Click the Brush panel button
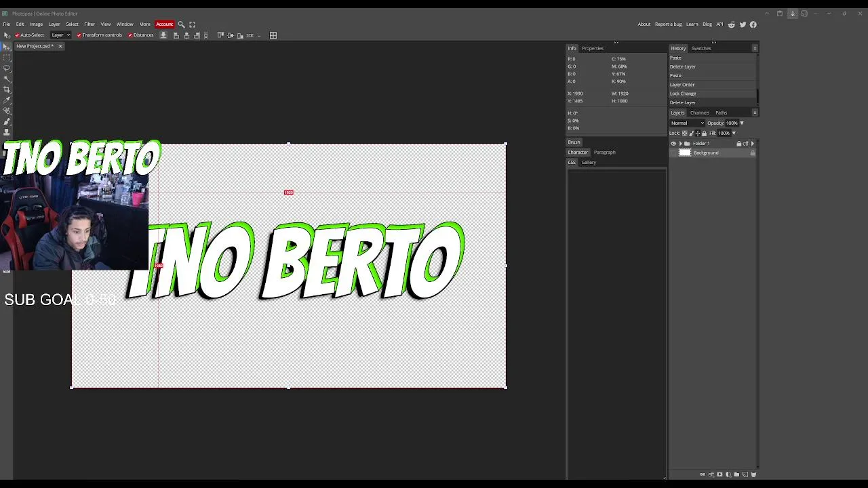The image size is (868, 488). click(x=574, y=142)
